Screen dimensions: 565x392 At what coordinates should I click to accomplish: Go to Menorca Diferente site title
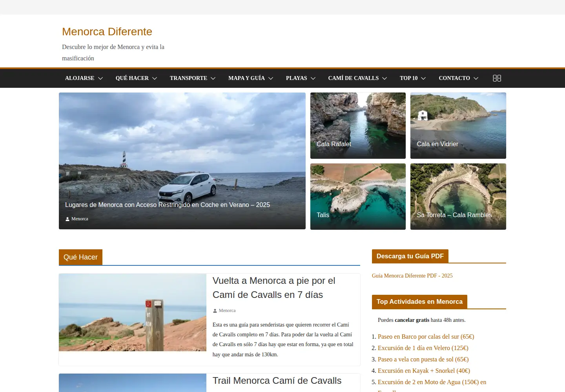click(107, 31)
